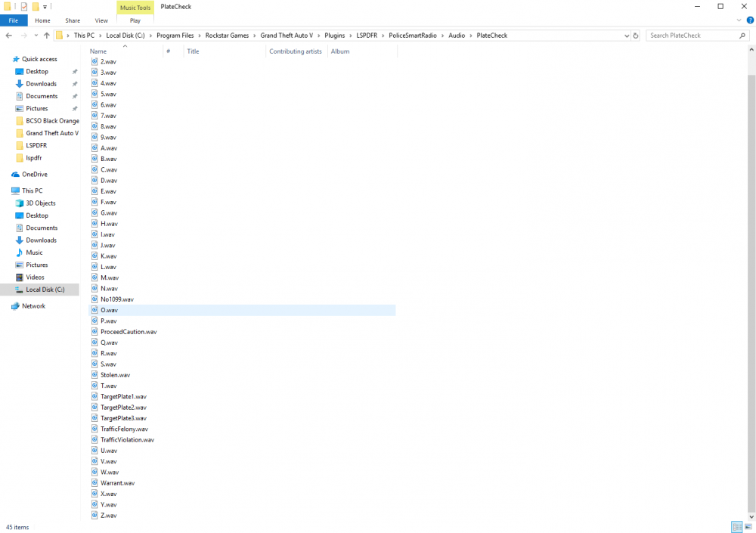Refresh the PlateCheck folder view
The image size is (756, 533).
(x=636, y=36)
